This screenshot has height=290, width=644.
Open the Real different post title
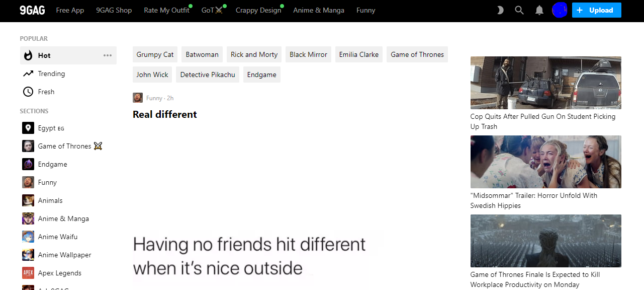click(x=165, y=114)
